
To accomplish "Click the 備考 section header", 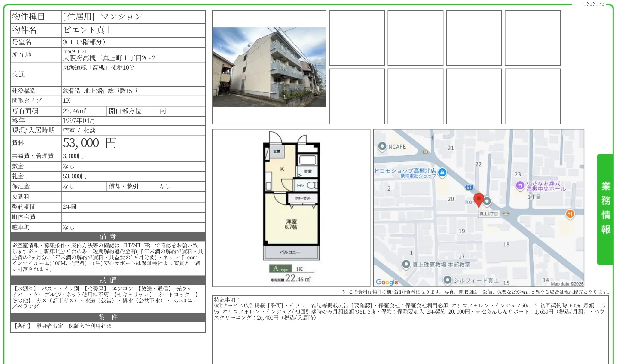I will pyautogui.click(x=108, y=237).
